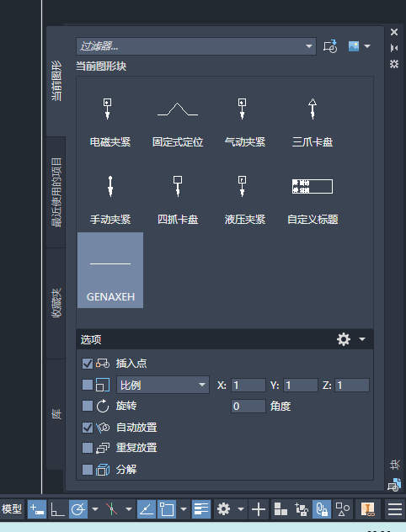Click the blocks palette icon at bottom edge
Viewport: 406px width, 532px height.
click(394, 485)
